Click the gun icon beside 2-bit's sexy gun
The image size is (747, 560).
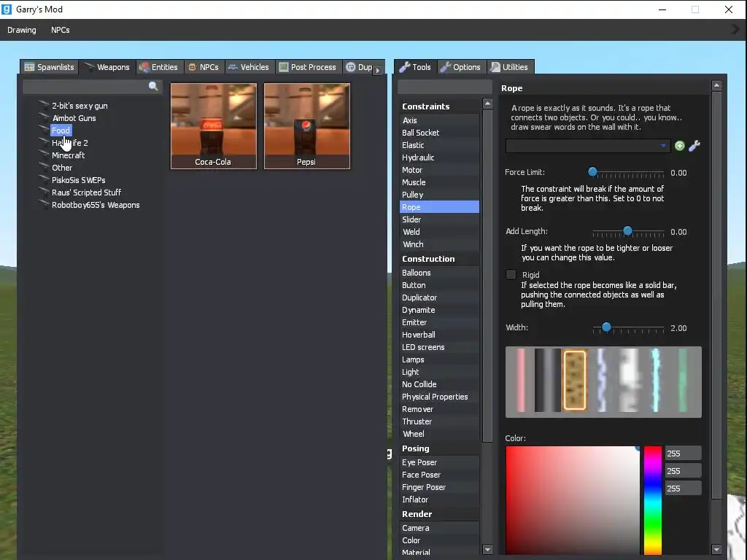click(x=44, y=105)
